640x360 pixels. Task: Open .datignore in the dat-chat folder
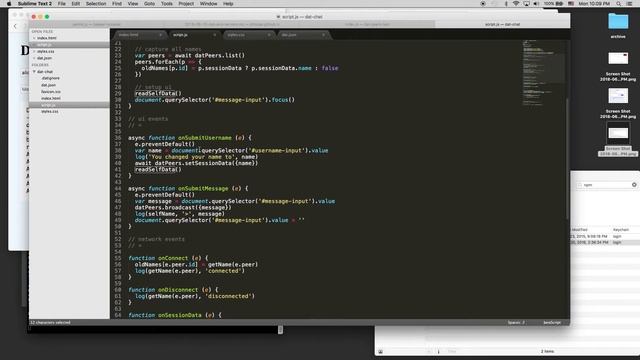tap(50, 78)
